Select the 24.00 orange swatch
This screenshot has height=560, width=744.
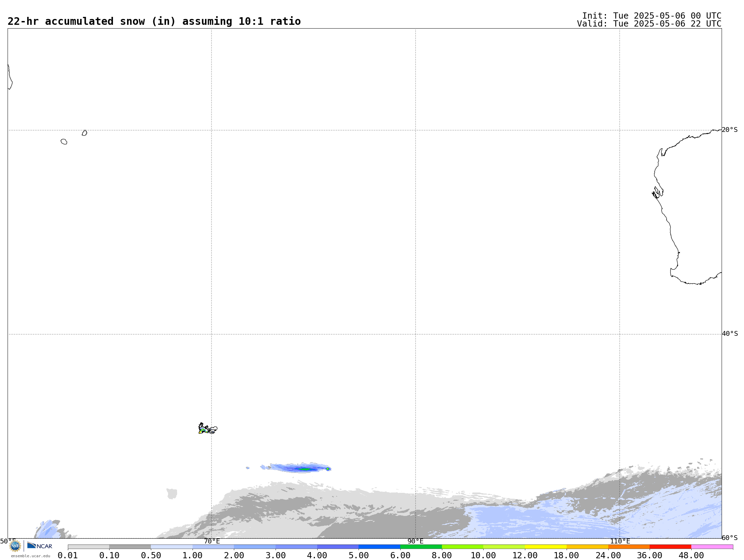629,547
